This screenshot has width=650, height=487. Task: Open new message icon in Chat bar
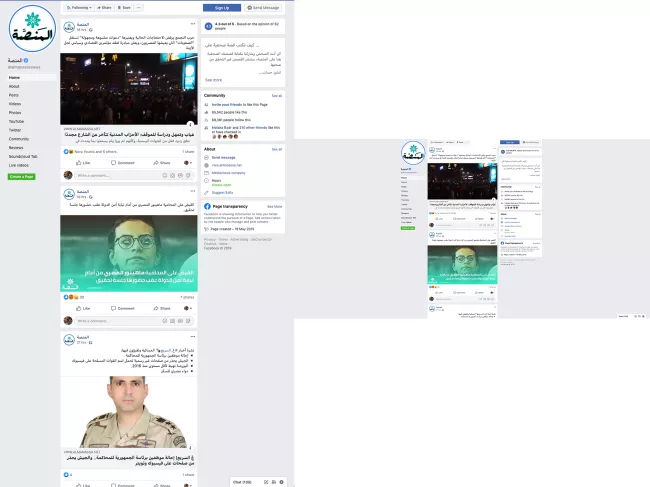(x=266, y=482)
